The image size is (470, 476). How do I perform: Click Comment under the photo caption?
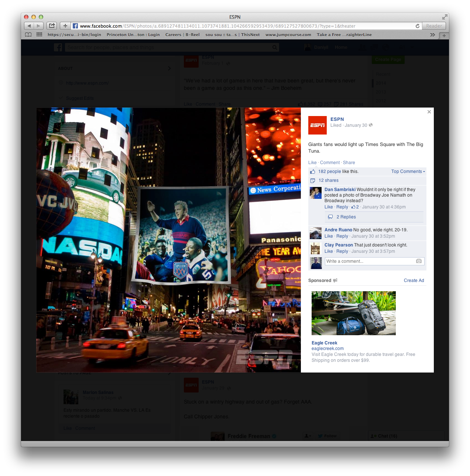tap(330, 163)
